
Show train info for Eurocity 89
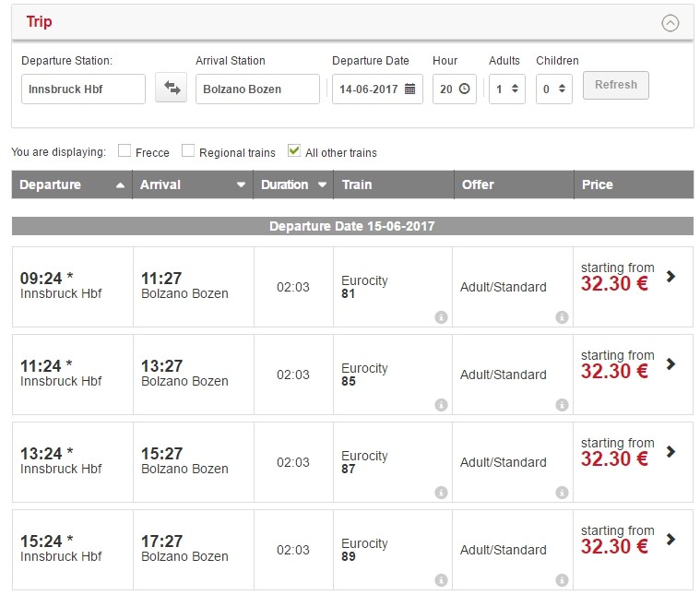tap(441, 580)
